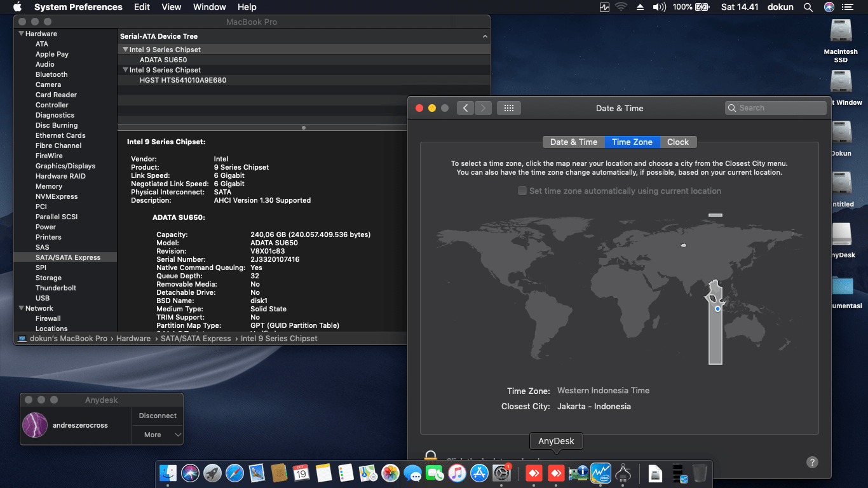Launch iTunes from the dock
868x488 pixels.
pos(457,473)
